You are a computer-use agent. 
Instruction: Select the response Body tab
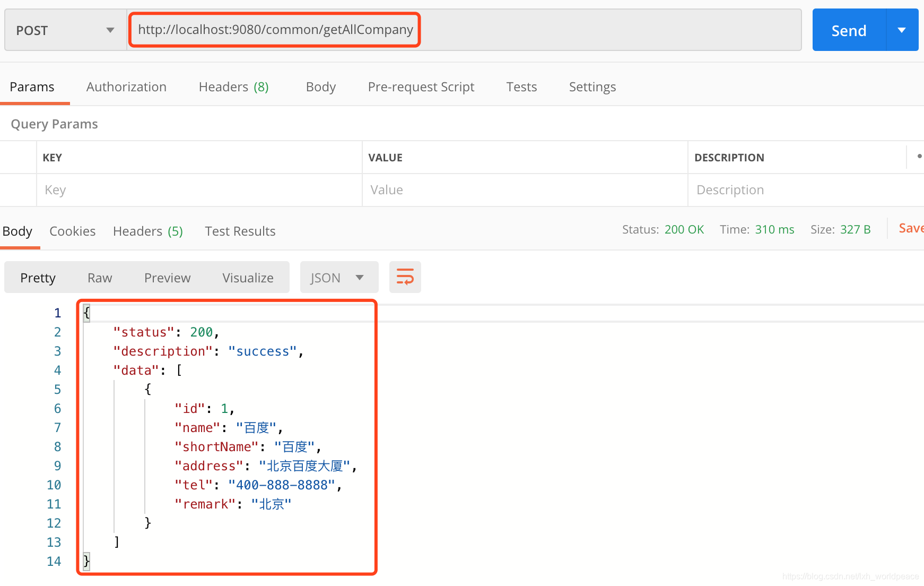coord(18,231)
